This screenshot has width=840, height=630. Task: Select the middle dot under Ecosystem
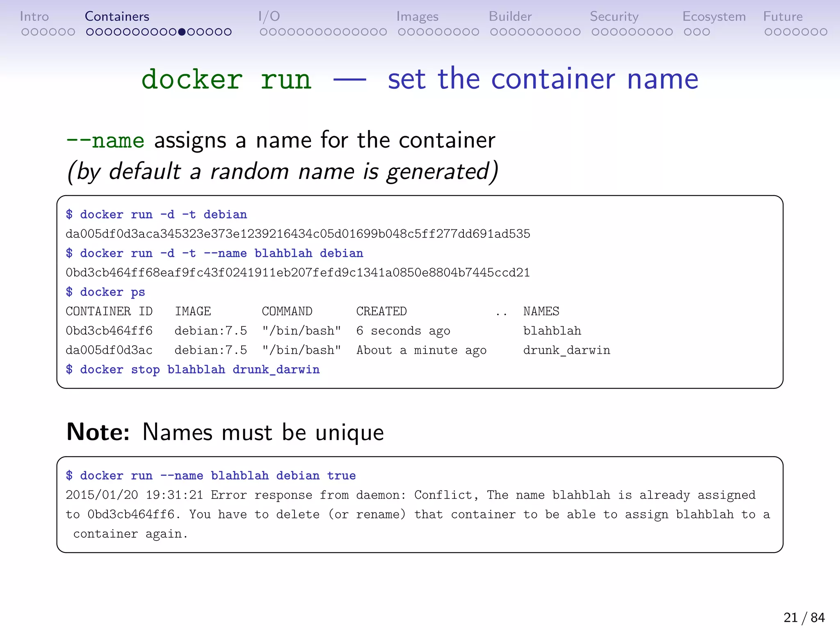pos(697,32)
